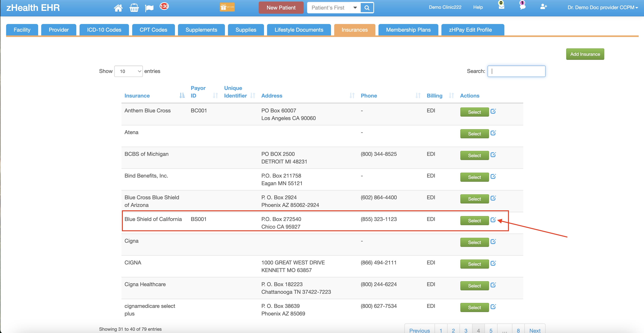Open the mail inbox icon
Image resolution: width=644 pixels, height=333 pixels.
click(x=501, y=6)
